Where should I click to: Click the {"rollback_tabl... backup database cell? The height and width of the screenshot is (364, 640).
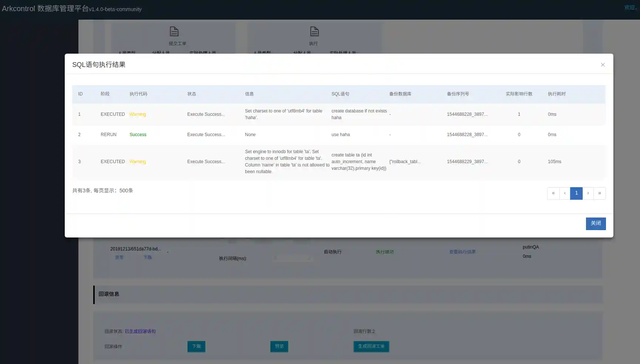click(x=405, y=162)
